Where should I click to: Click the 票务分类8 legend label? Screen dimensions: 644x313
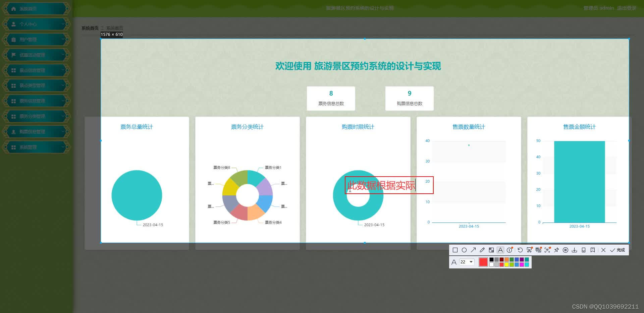[x=222, y=168]
